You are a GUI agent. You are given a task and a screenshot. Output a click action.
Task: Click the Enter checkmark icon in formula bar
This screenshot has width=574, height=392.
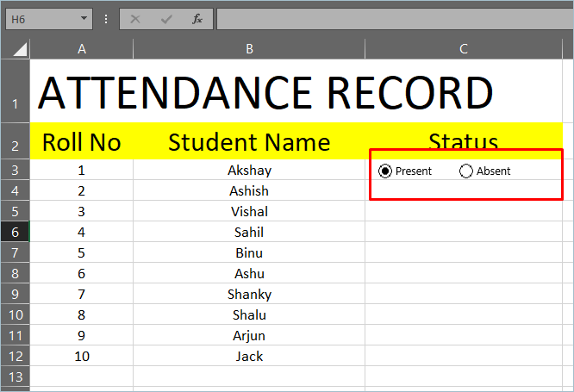click(x=165, y=19)
